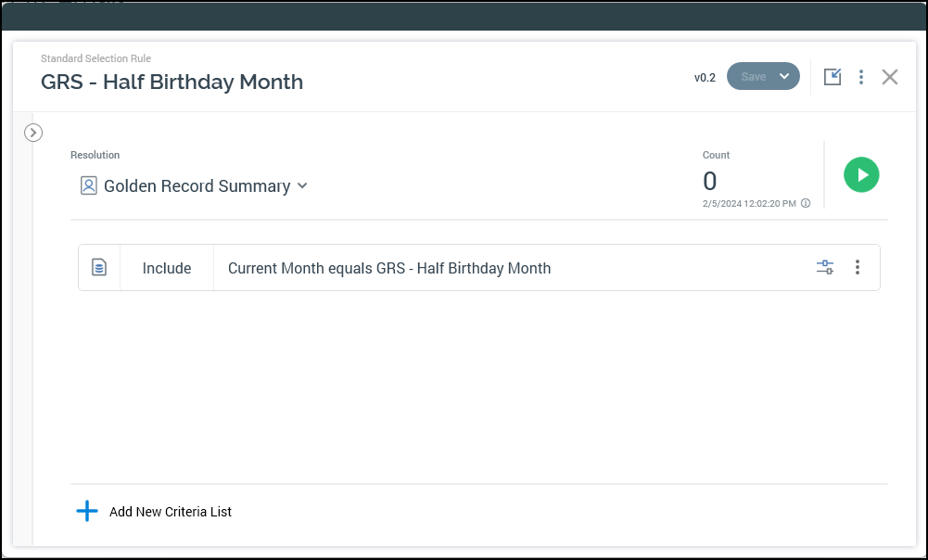928x560 pixels.
Task: Expand the Save button dropdown arrow
Action: pyautogui.click(x=784, y=77)
